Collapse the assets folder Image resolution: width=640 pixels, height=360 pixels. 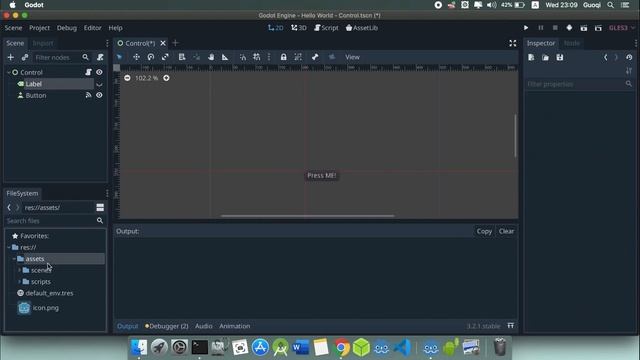tap(14, 259)
